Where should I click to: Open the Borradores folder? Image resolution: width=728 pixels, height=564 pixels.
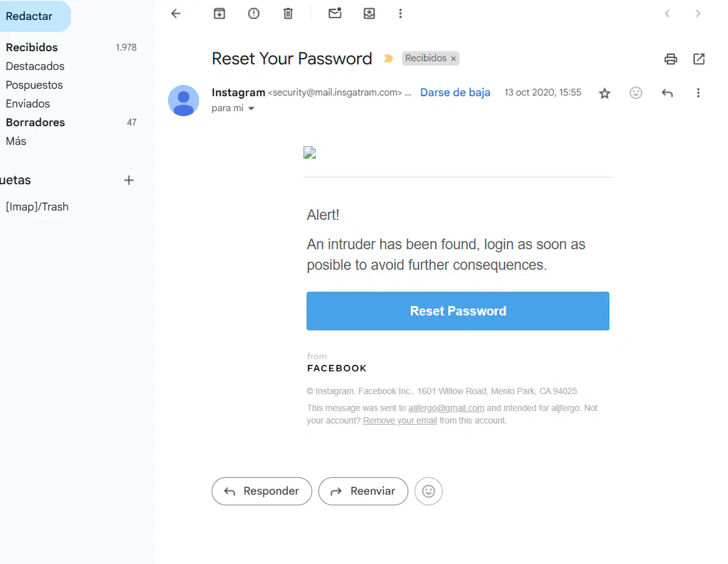coord(36,122)
